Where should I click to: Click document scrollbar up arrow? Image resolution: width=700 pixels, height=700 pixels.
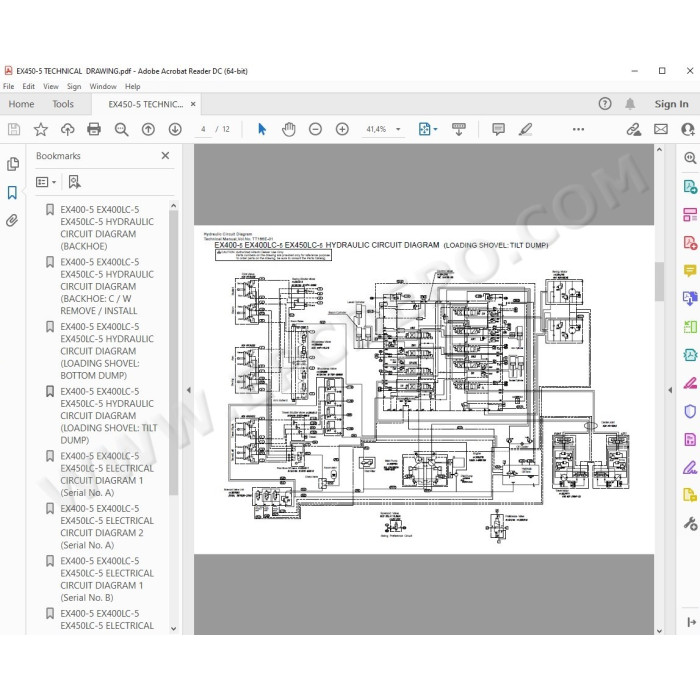tap(659, 150)
